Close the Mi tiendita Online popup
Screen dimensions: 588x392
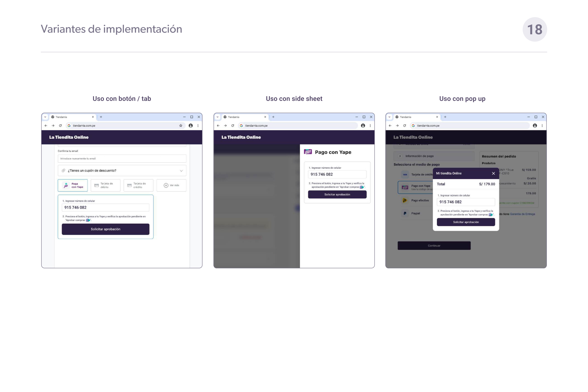coord(493,173)
